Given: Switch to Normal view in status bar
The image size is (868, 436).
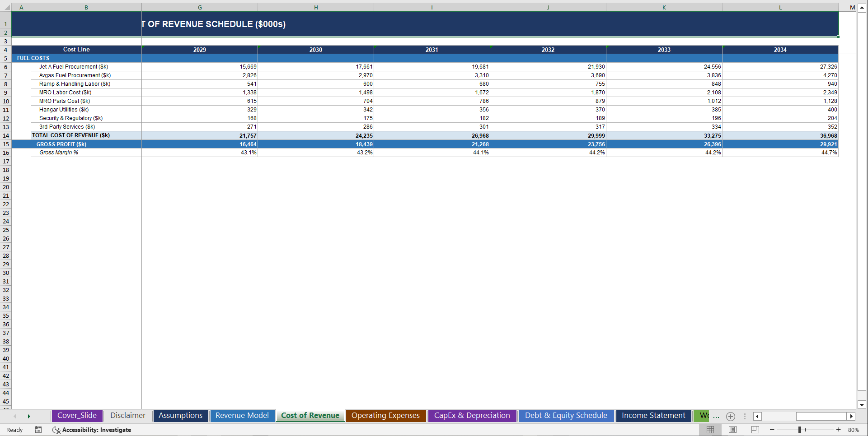Looking at the screenshot, I should (x=710, y=430).
